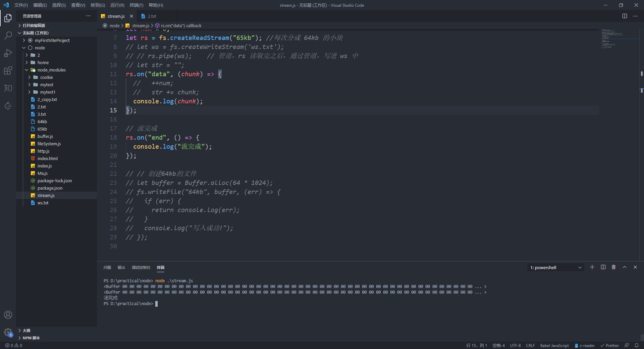
Task: Open the 选择(S) menu
Action: (x=59, y=5)
